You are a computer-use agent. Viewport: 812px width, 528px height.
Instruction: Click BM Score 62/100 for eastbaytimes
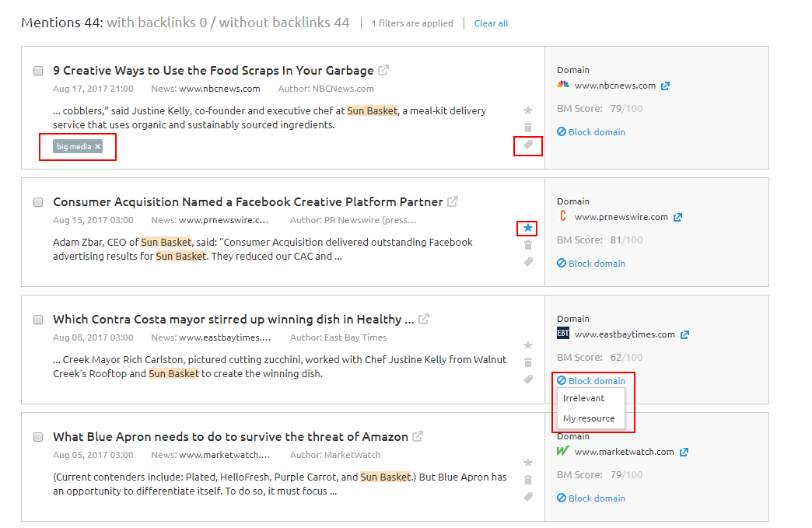pos(600,358)
